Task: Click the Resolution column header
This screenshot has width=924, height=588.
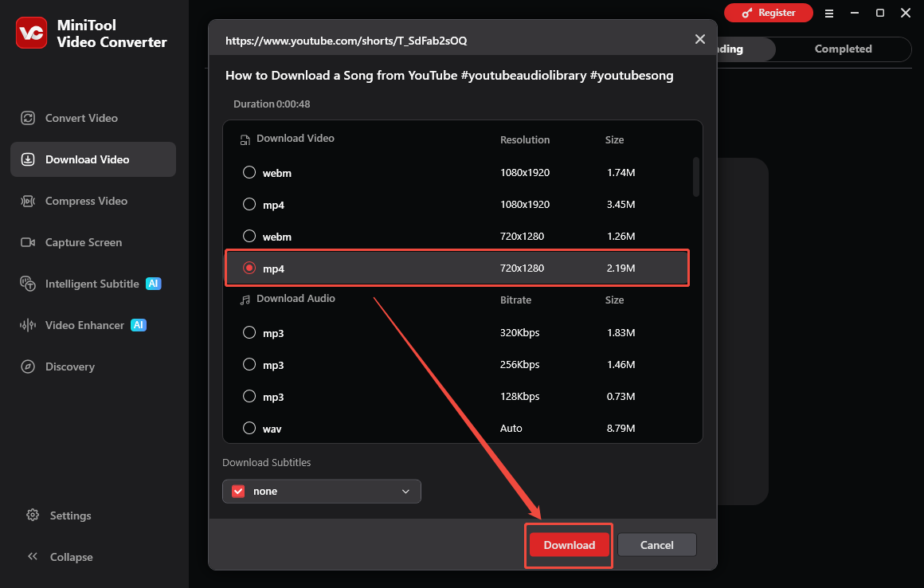Action: [x=524, y=139]
